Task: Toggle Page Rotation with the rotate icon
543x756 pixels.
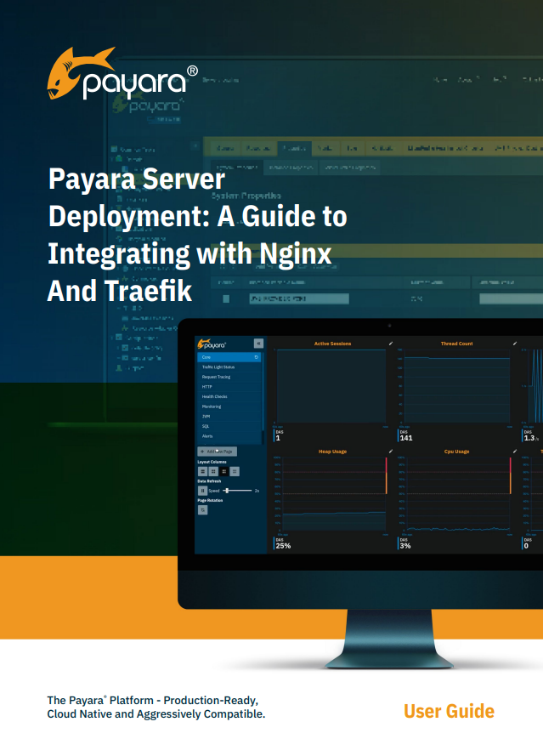Action: click(x=202, y=510)
